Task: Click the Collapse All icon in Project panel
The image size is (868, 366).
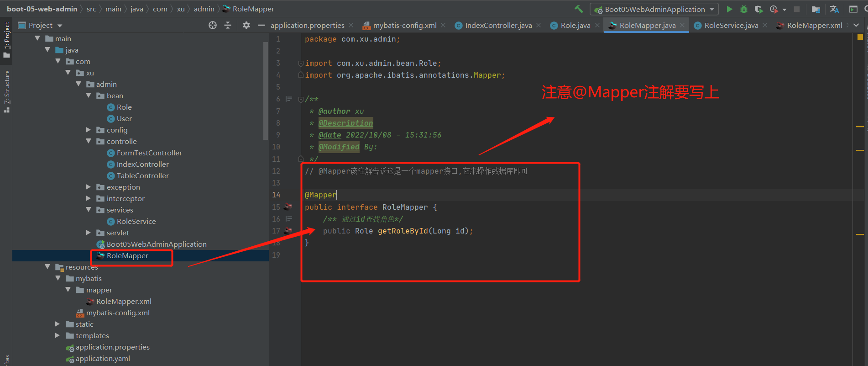Action: (228, 25)
